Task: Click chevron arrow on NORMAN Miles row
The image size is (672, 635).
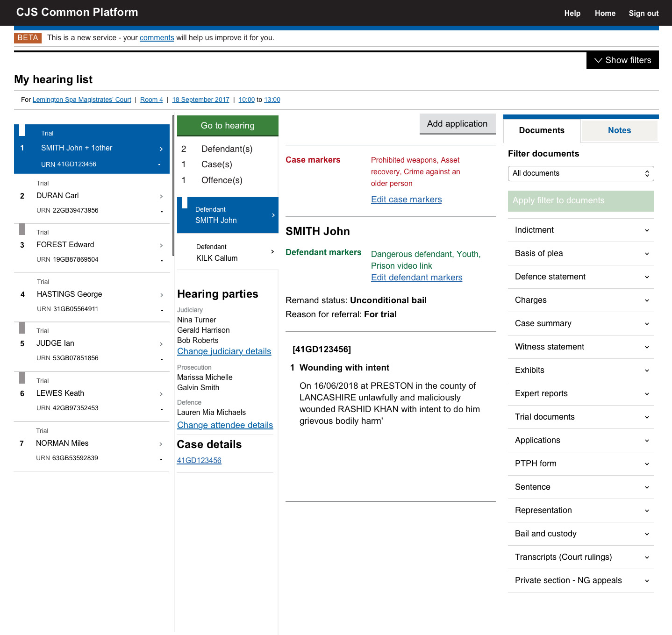Action: pos(161,444)
